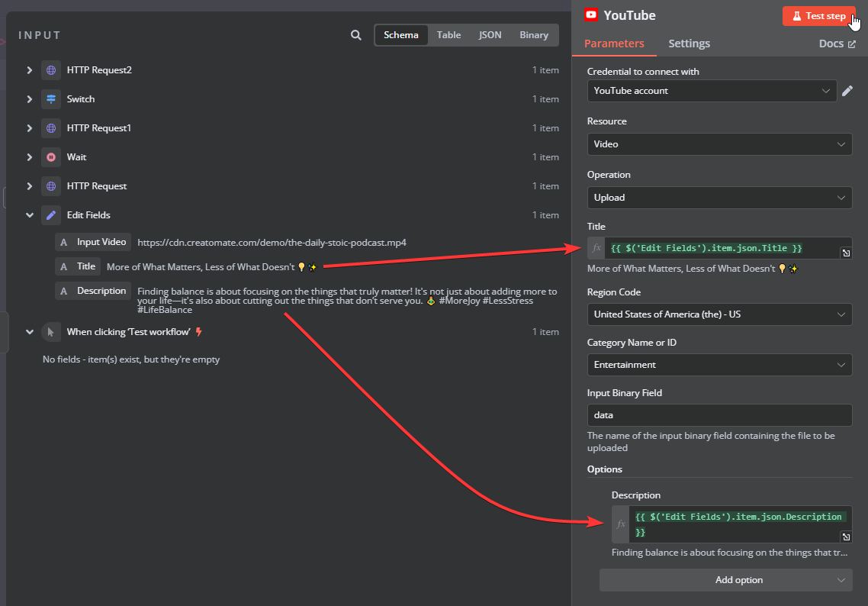Click into the Description expression field
868x606 pixels.
pyautogui.click(x=735, y=524)
